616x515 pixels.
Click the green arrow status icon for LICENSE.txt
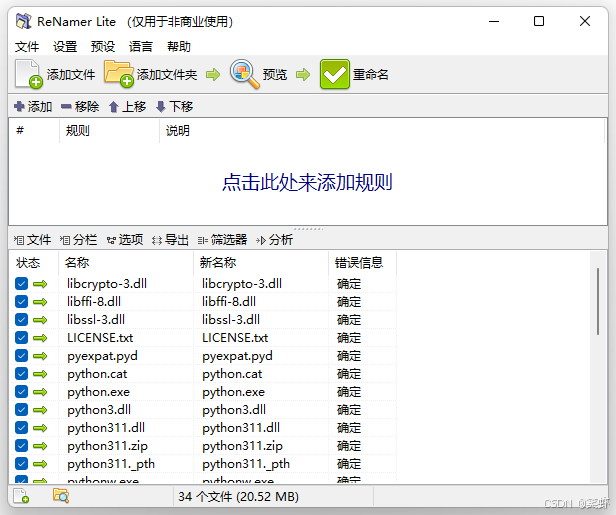40,338
